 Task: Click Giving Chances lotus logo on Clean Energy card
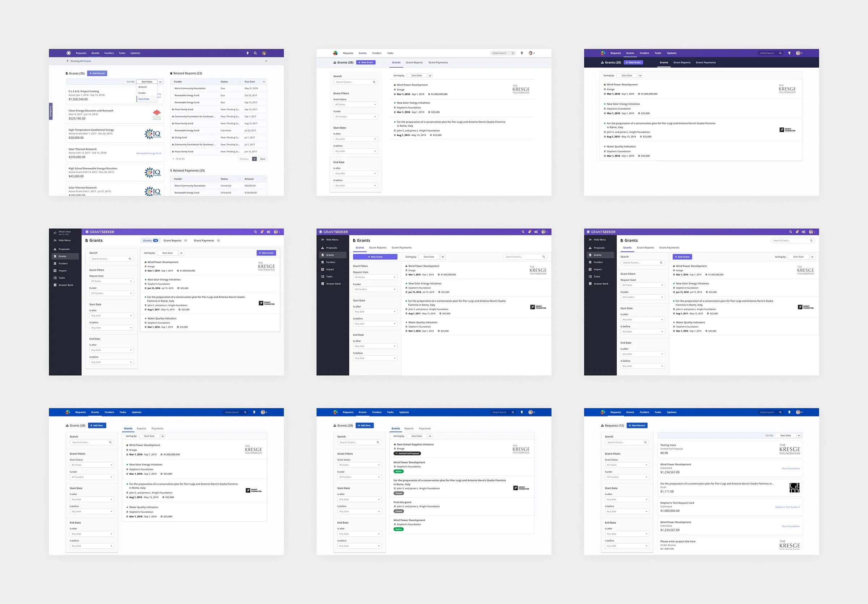click(x=157, y=114)
